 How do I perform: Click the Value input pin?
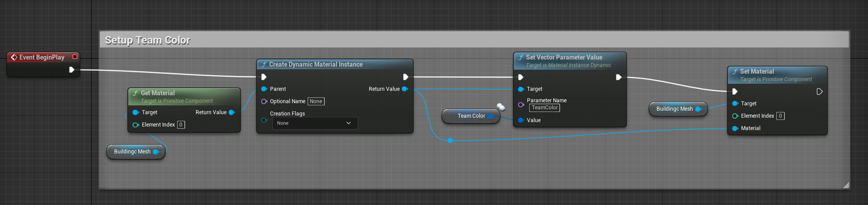click(521, 120)
